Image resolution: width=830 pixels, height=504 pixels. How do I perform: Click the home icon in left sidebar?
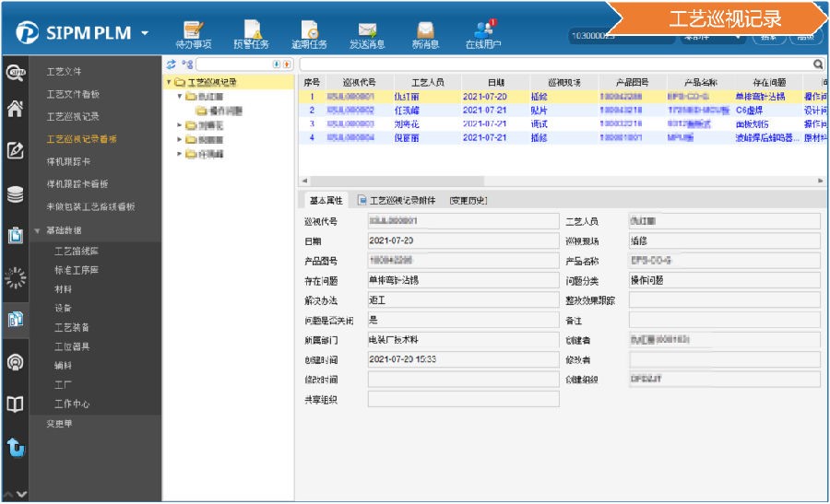[x=15, y=110]
